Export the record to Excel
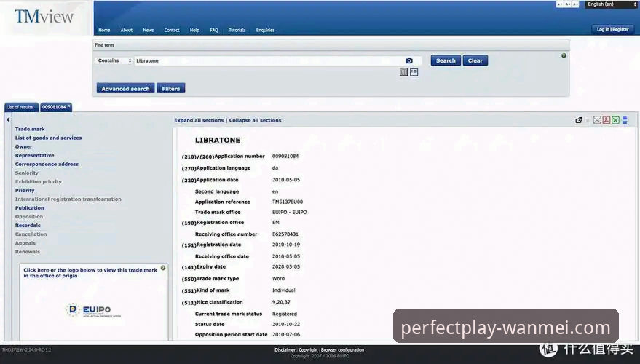This screenshot has width=640, height=364. (x=615, y=120)
